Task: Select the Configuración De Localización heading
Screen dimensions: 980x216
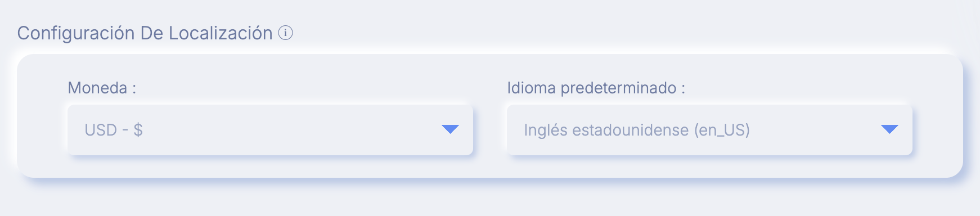Action: 145,33
